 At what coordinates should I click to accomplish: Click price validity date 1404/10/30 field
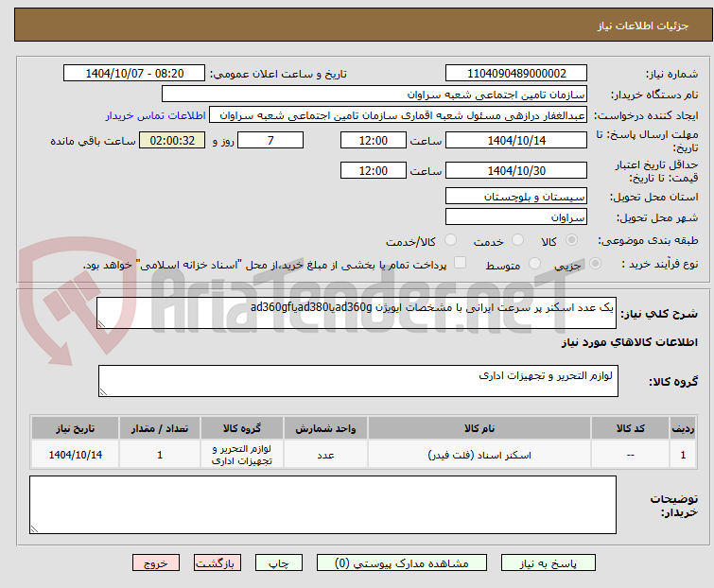click(516, 171)
